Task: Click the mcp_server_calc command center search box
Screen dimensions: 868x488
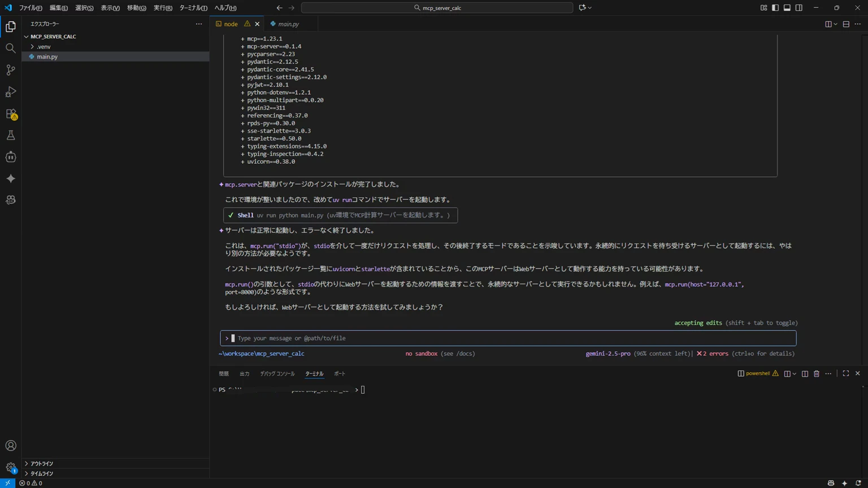Action: (x=437, y=8)
